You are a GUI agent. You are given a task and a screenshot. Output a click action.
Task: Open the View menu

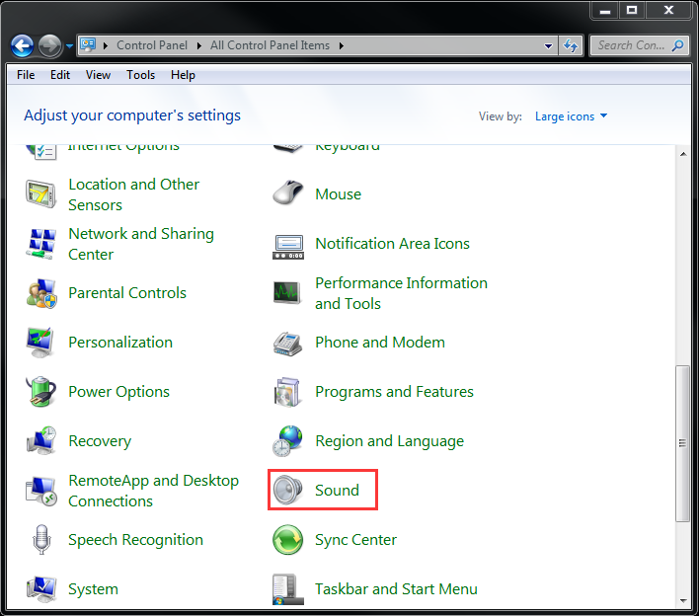(98, 75)
